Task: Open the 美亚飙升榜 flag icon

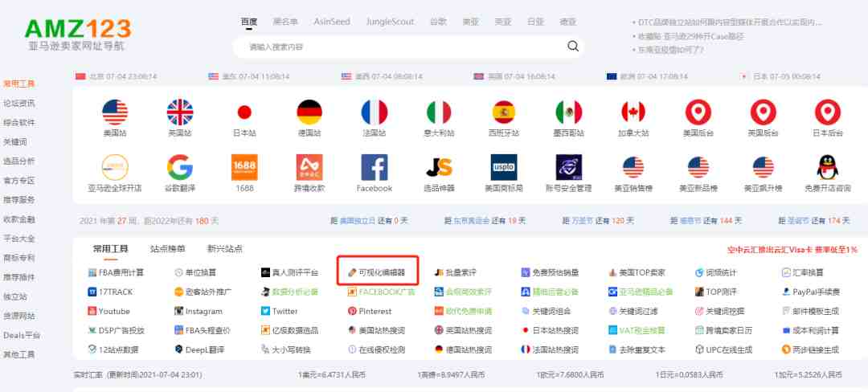Action: [763, 167]
